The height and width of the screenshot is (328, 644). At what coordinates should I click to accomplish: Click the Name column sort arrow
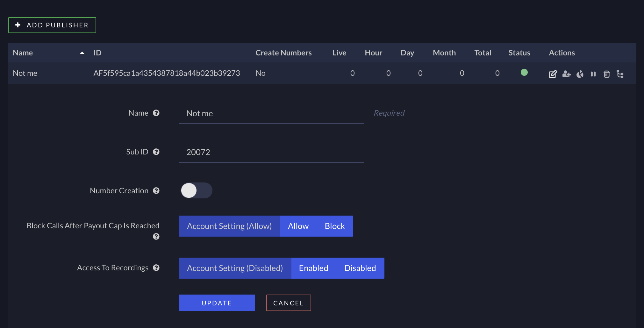click(82, 53)
